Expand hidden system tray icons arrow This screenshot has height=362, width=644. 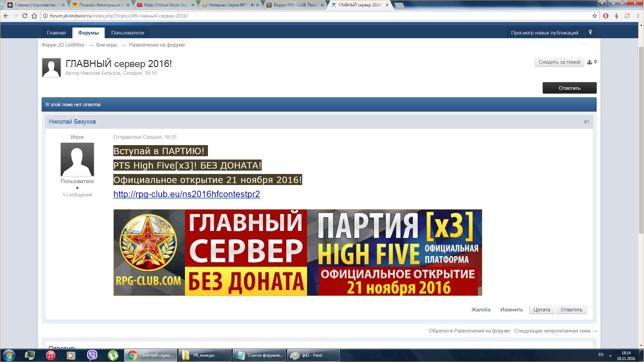tap(610, 355)
